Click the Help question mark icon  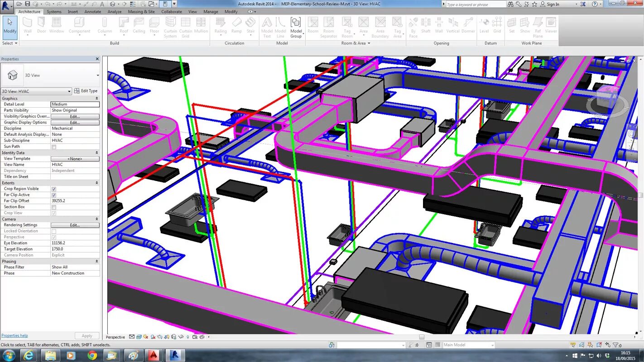(595, 4)
